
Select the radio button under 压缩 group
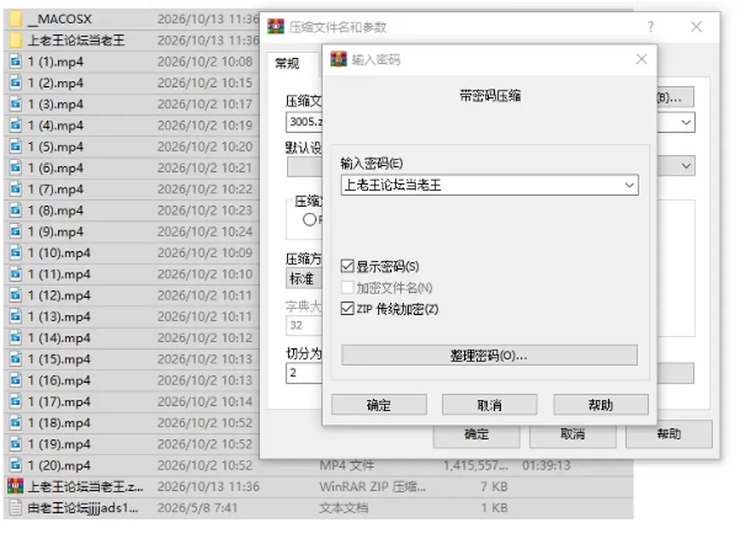point(310,220)
